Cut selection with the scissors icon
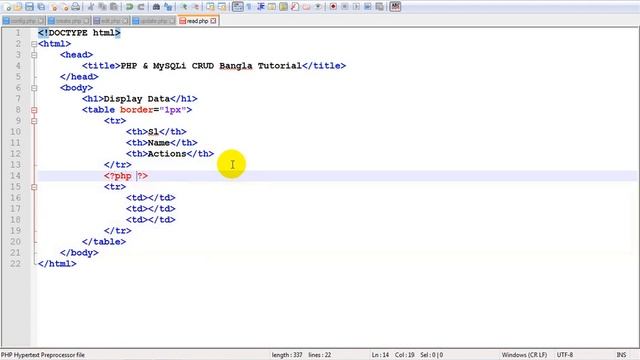 (x=91, y=7)
